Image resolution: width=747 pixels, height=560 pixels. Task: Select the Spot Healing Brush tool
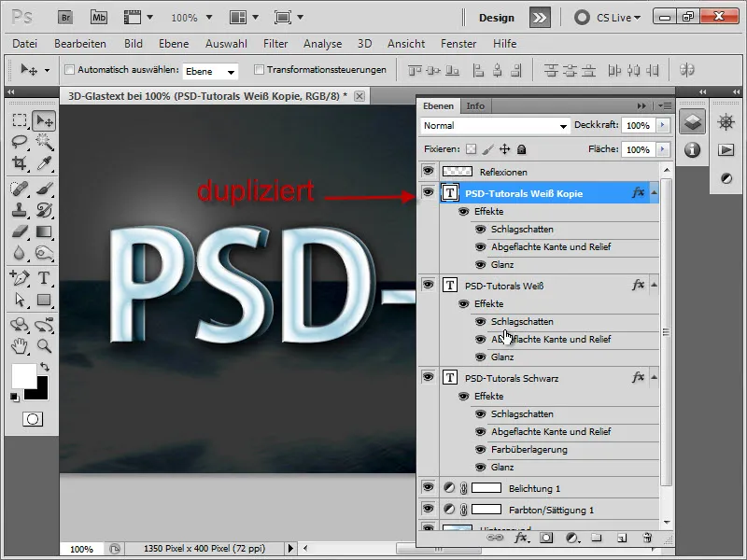pos(19,189)
